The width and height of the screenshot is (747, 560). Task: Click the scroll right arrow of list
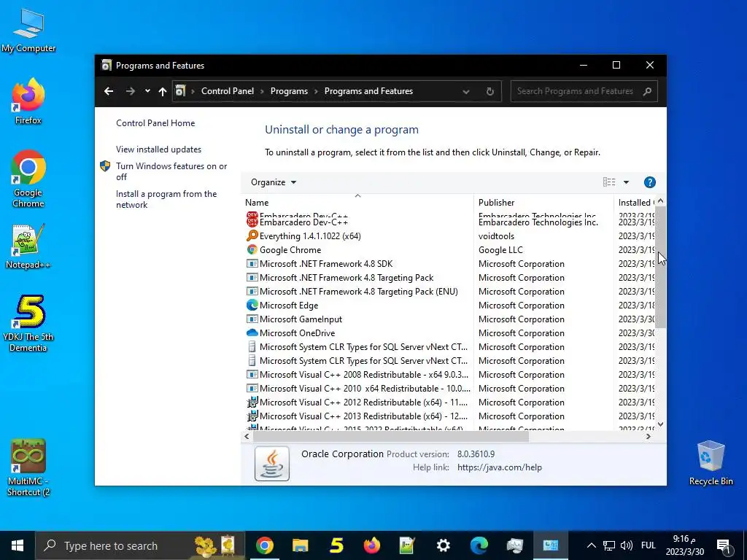pos(648,436)
